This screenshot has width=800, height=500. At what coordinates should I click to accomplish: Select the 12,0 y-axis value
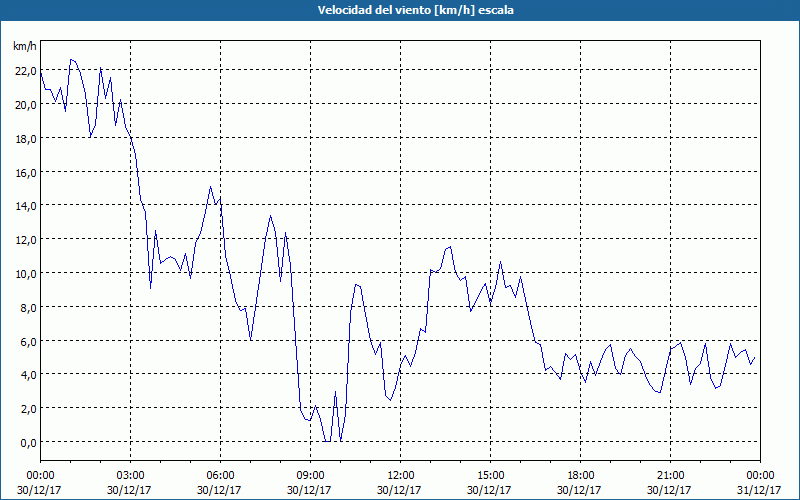point(26,240)
